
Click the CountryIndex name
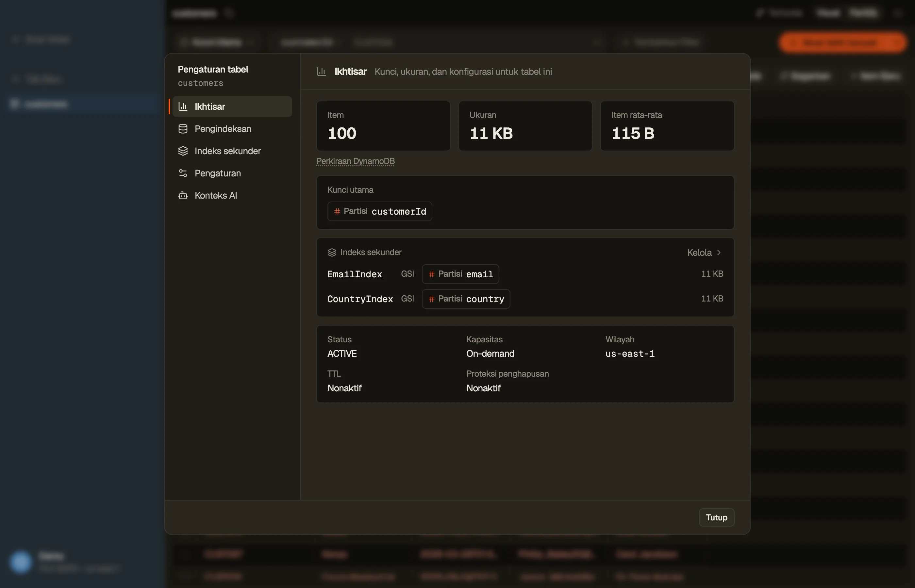point(360,299)
